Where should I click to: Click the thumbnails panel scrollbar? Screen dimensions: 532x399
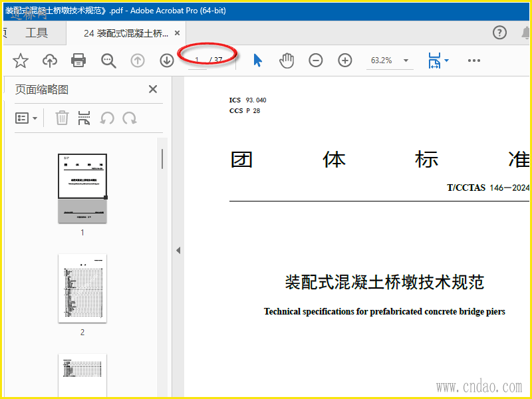(162, 159)
